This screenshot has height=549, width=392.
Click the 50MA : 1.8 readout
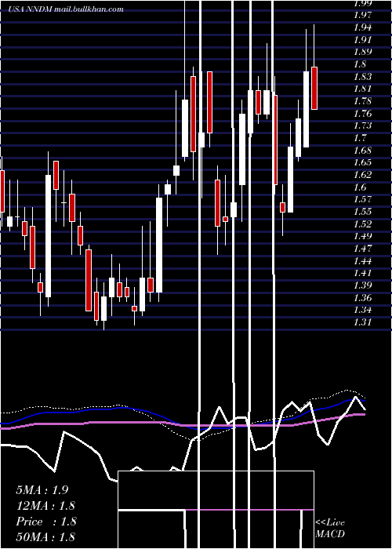coord(45,536)
